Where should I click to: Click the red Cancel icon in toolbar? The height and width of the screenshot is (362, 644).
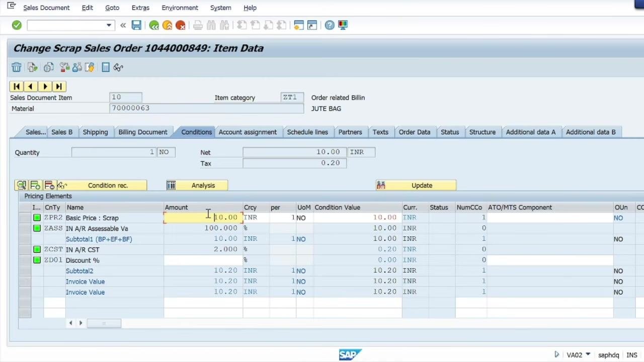[x=180, y=25]
